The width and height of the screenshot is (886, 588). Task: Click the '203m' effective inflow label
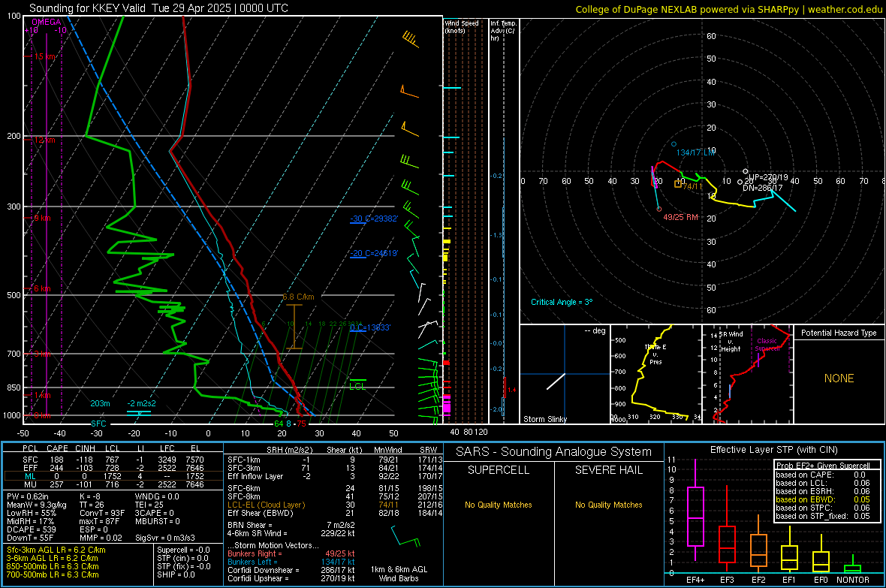tap(100, 403)
